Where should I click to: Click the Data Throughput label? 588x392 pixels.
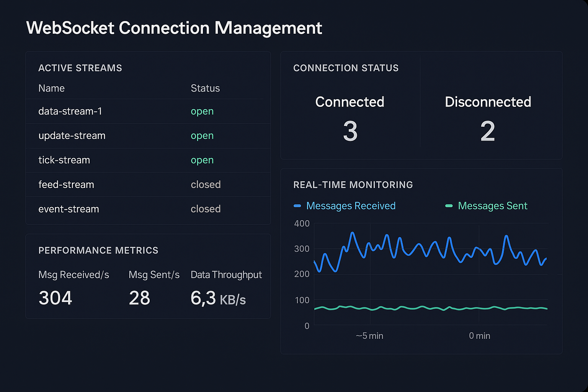226,275
